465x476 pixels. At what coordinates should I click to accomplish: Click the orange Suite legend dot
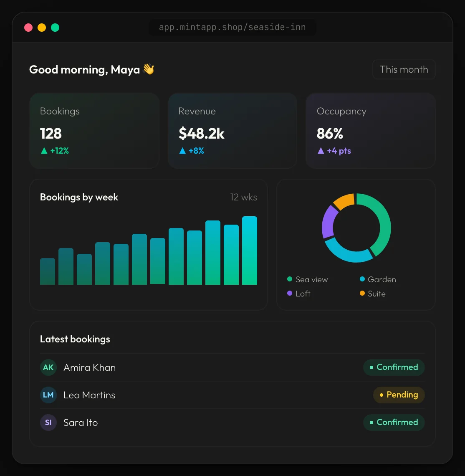coord(362,293)
